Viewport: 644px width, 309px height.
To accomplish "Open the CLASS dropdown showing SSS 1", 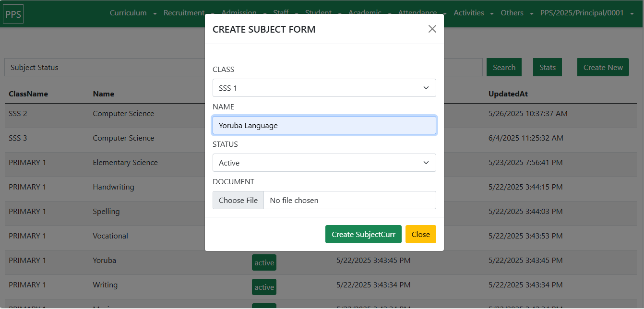I will click(x=324, y=88).
